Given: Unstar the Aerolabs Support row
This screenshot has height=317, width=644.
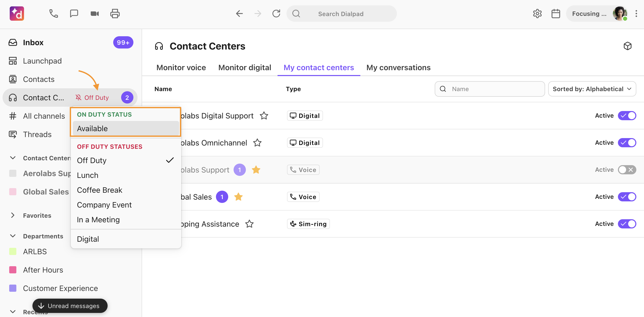Looking at the screenshot, I should tap(256, 170).
